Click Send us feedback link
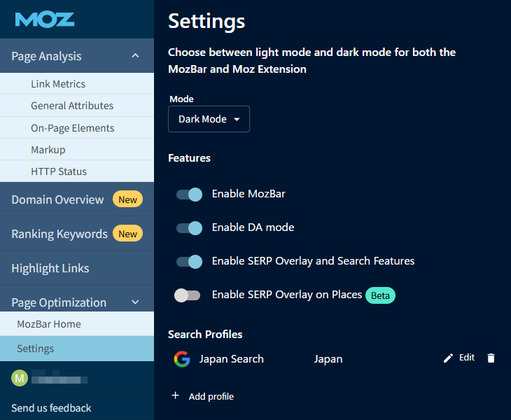The image size is (511, 420). pyautogui.click(x=51, y=408)
